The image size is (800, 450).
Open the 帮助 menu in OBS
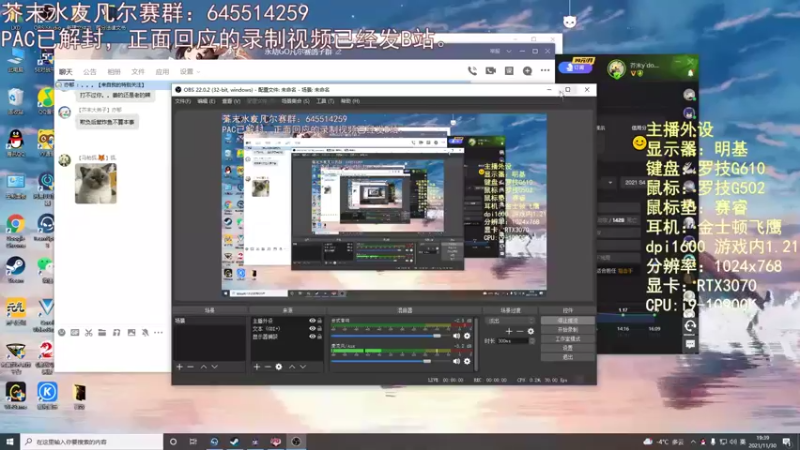[x=350, y=101]
